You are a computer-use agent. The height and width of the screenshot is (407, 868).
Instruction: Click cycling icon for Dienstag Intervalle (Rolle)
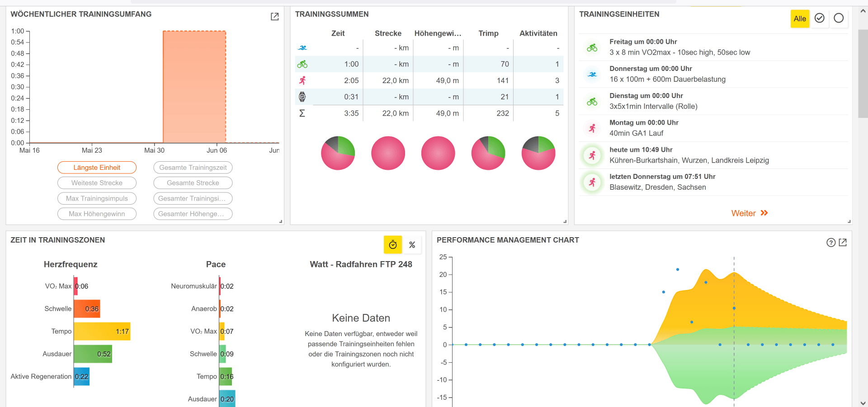592,101
